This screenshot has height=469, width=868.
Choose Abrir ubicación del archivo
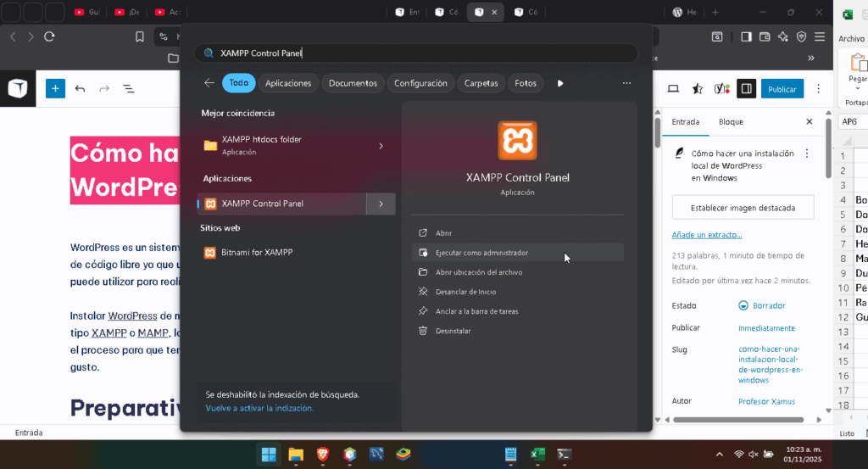point(517,272)
